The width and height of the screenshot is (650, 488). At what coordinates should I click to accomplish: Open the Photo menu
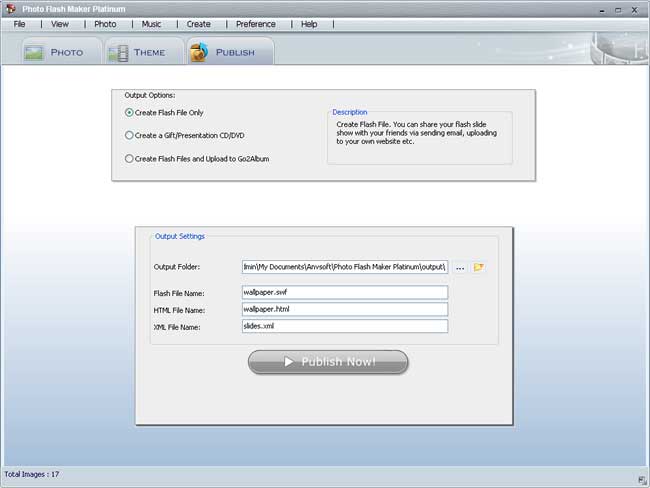(x=105, y=24)
